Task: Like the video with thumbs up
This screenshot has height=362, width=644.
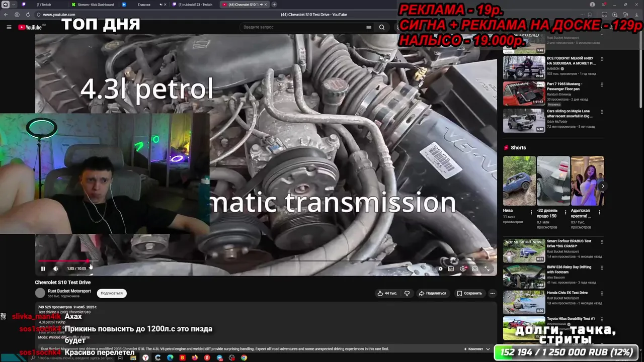Action: click(387, 293)
